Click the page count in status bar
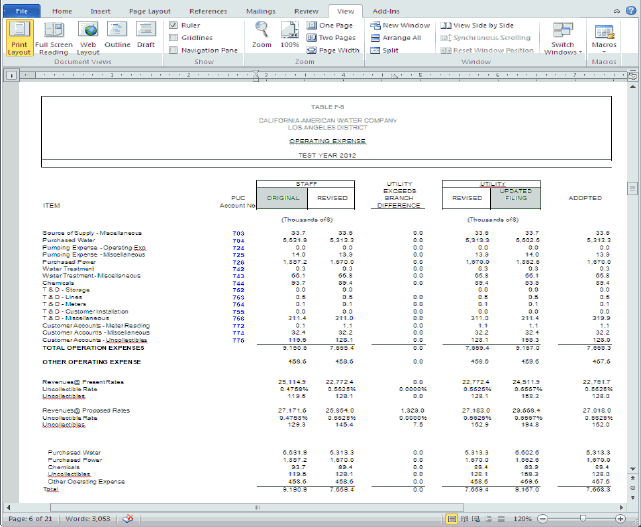 click(31, 520)
